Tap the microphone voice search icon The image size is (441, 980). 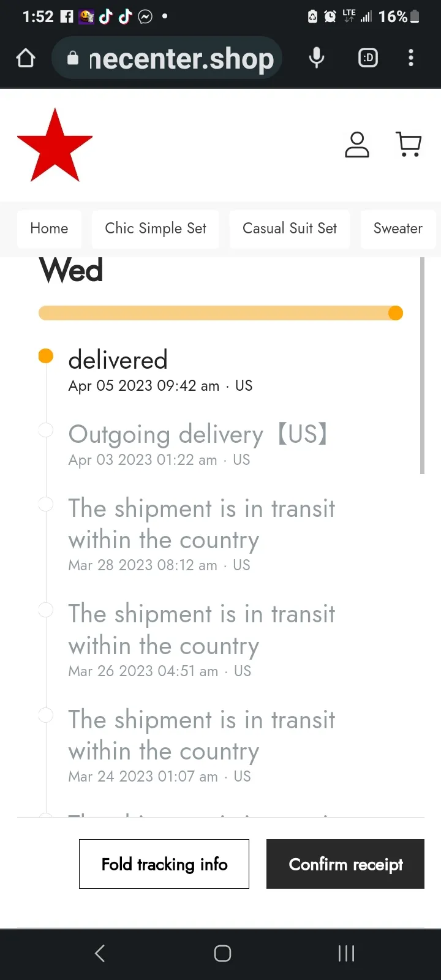coord(317,58)
